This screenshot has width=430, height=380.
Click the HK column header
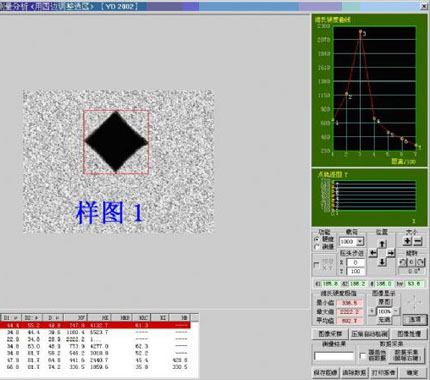point(99,318)
